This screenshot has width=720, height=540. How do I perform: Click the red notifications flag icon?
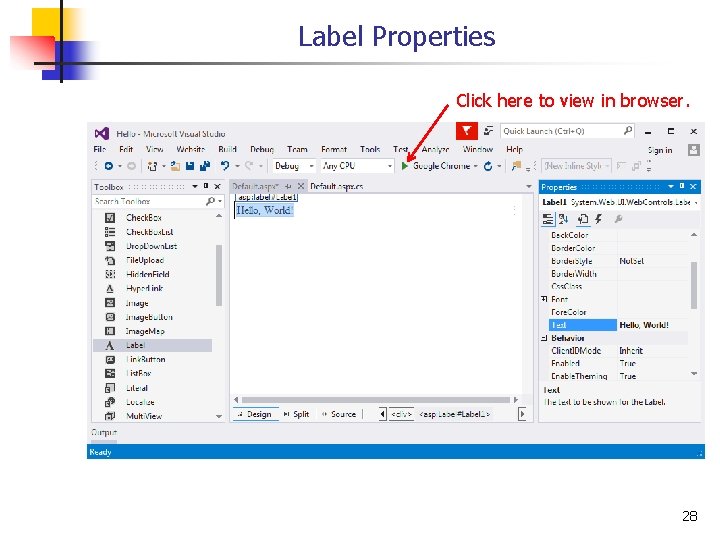467,131
